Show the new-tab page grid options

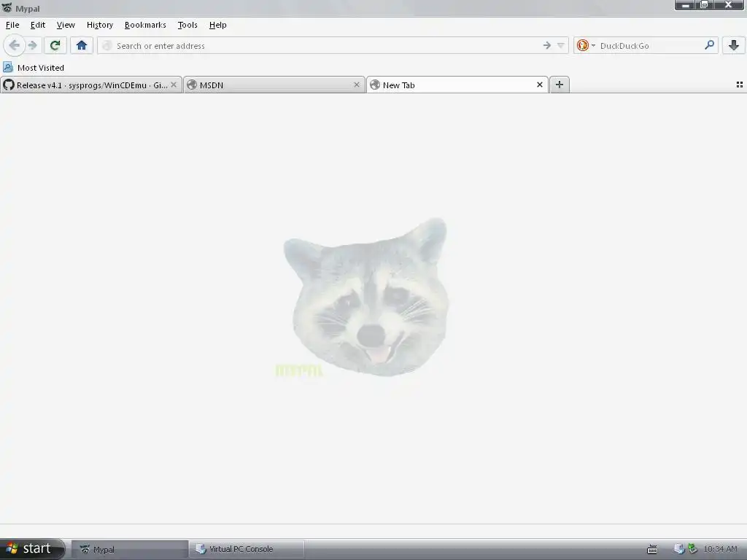click(x=740, y=85)
